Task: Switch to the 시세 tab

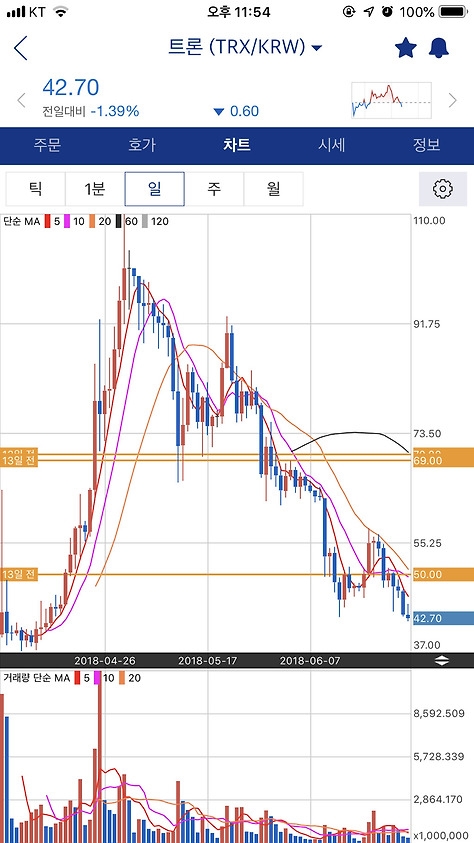Action: pyautogui.click(x=332, y=145)
